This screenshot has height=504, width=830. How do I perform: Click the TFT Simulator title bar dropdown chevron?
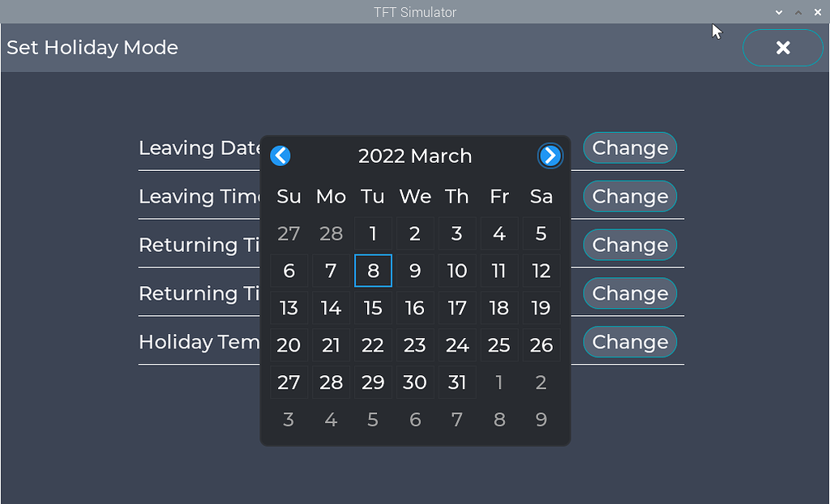click(777, 12)
